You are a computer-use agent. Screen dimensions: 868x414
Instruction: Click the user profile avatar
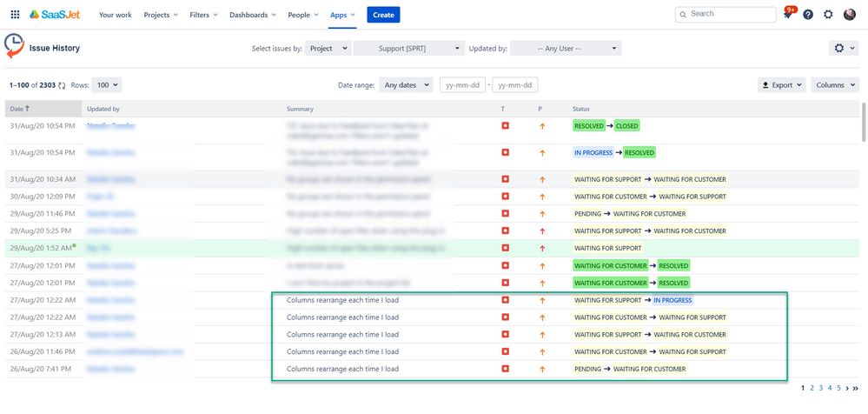(849, 15)
